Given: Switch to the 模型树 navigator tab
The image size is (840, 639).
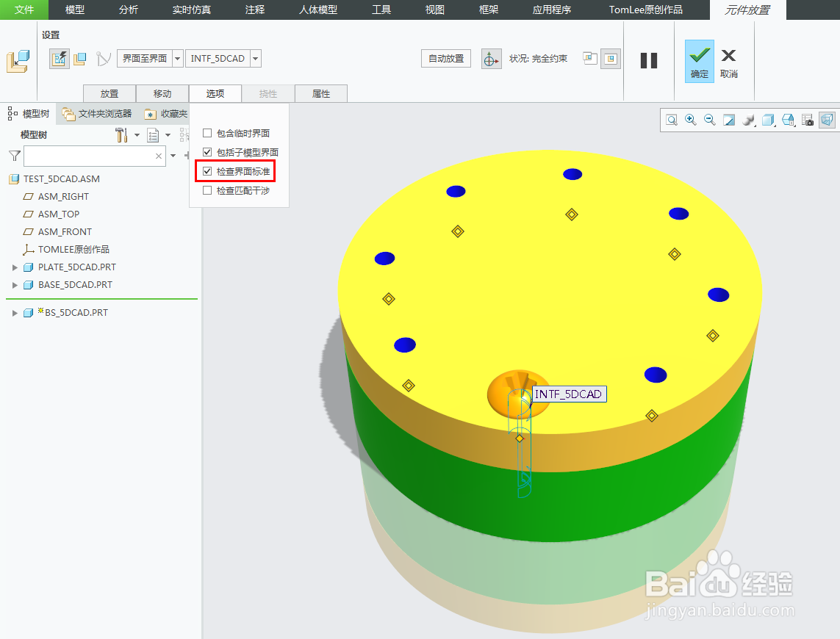Looking at the screenshot, I should tap(29, 114).
